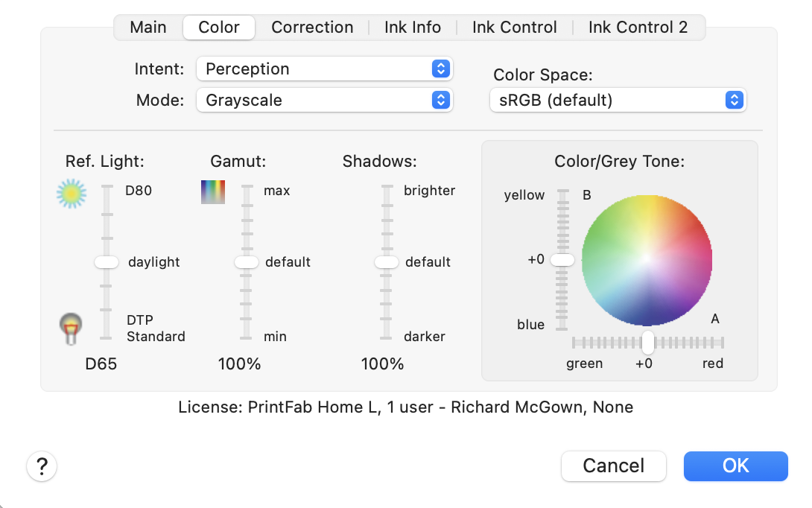The image size is (812, 508).
Task: Click the Gamut rainbow spectrum icon
Action: pyautogui.click(x=212, y=192)
